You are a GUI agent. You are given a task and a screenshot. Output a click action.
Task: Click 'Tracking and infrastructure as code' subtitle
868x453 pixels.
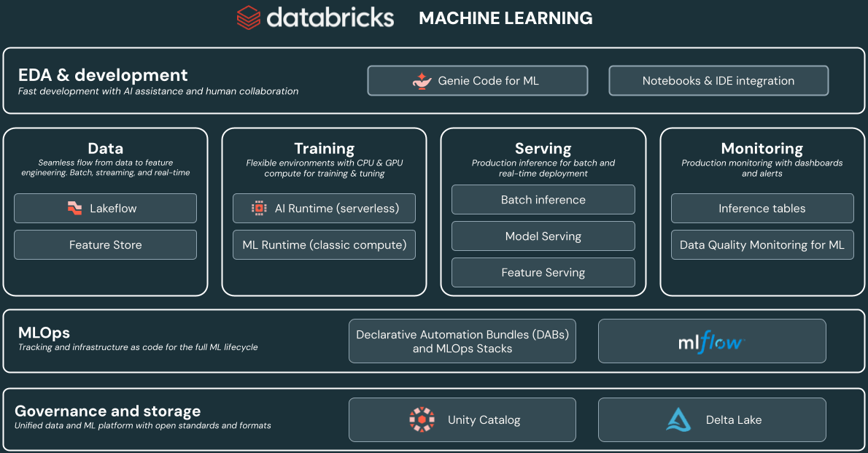coord(138,347)
